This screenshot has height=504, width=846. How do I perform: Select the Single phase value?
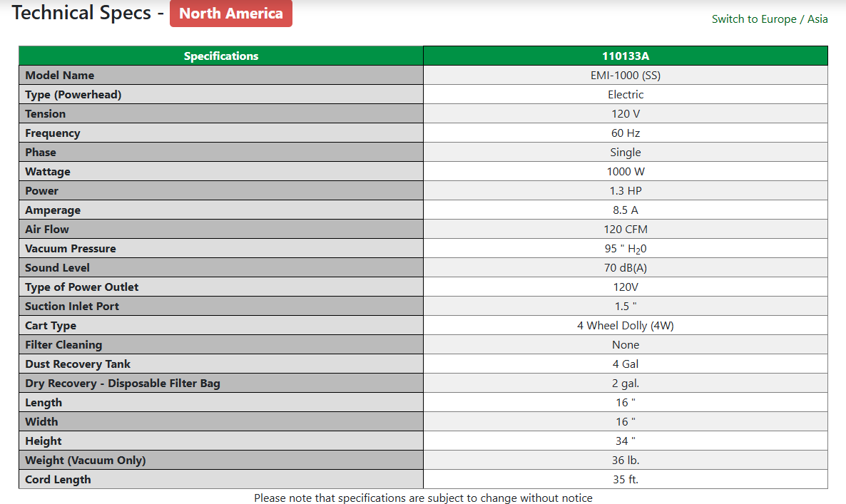626,153
